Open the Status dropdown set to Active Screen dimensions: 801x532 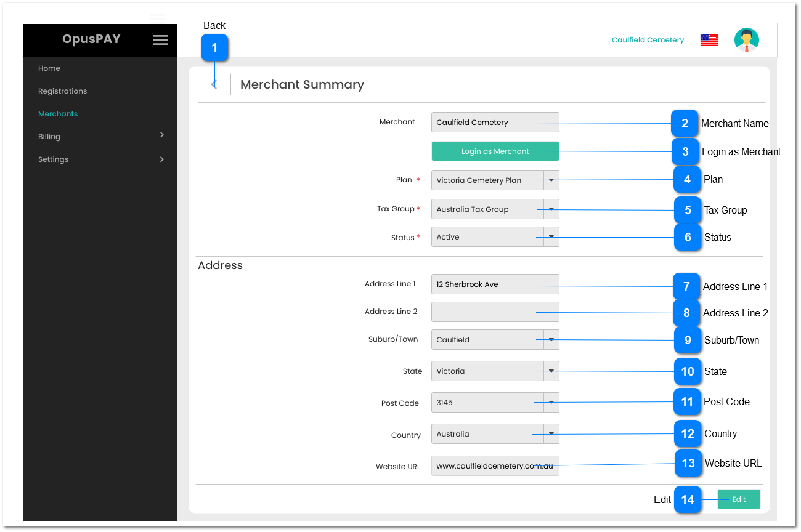[550, 236]
